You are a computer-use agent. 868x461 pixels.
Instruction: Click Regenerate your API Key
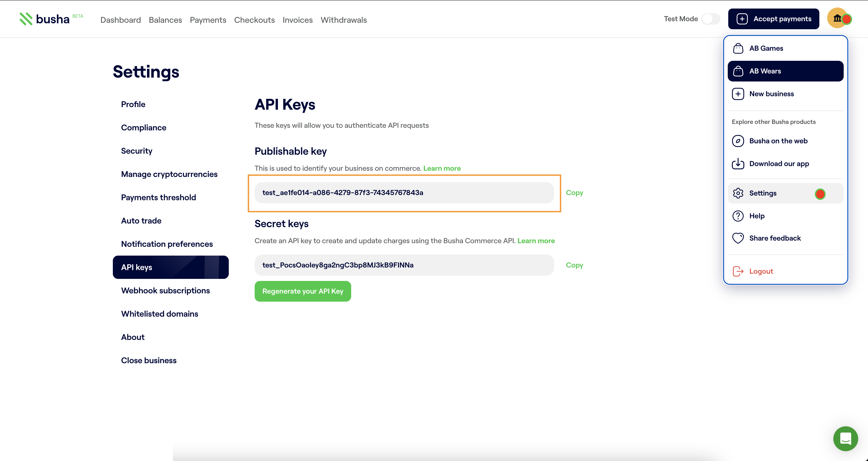(303, 291)
